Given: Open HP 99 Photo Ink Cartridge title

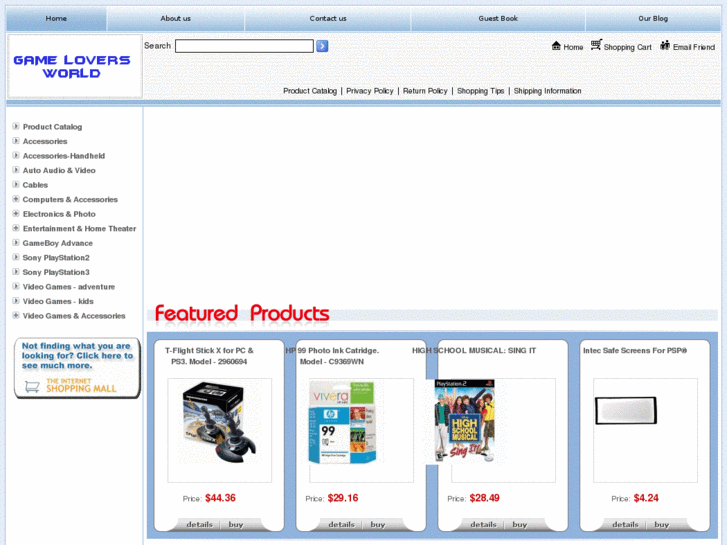Looking at the screenshot, I should (332, 356).
